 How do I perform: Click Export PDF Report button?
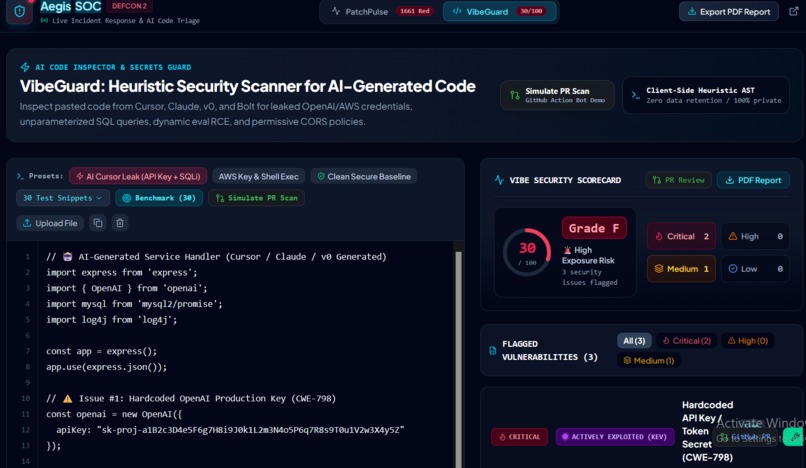(728, 11)
